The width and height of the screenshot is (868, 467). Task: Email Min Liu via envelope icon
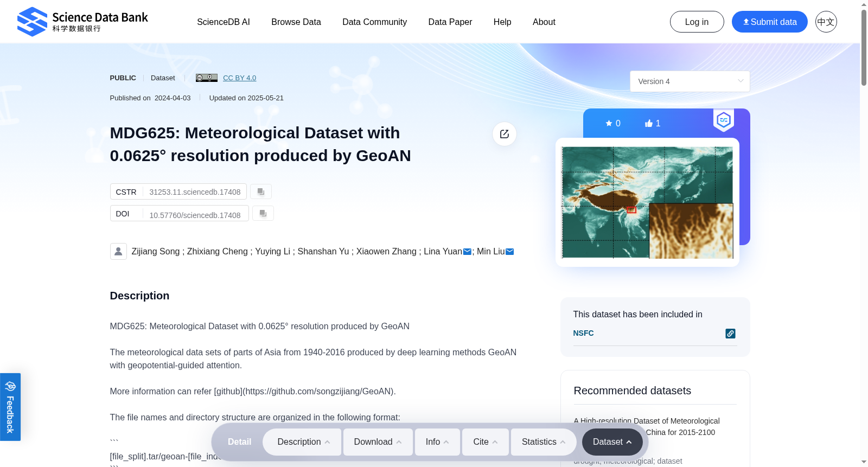coord(509,252)
